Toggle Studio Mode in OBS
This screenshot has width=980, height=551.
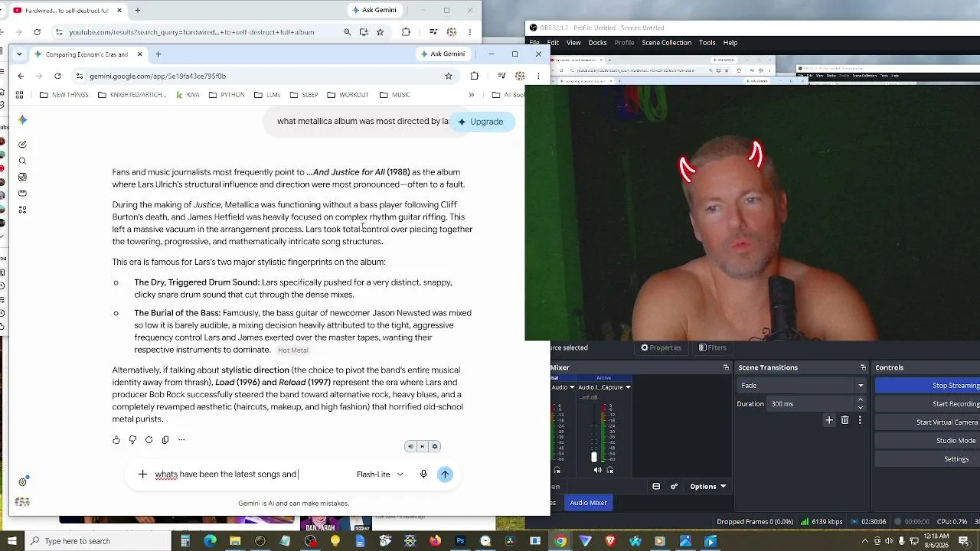pos(927,441)
